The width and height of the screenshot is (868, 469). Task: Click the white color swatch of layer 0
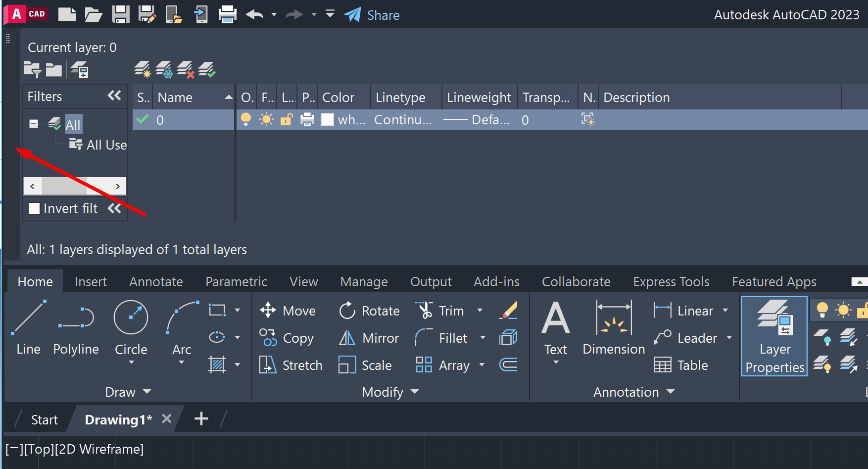coord(328,119)
